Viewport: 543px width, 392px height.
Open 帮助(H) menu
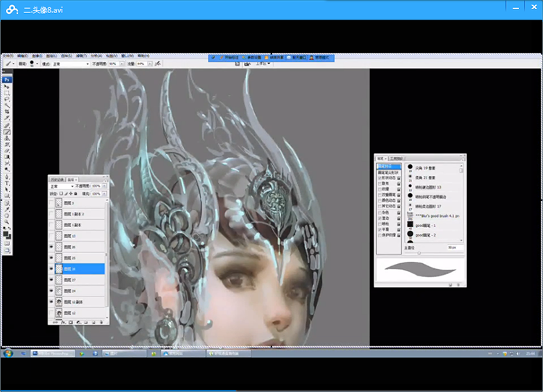(143, 56)
